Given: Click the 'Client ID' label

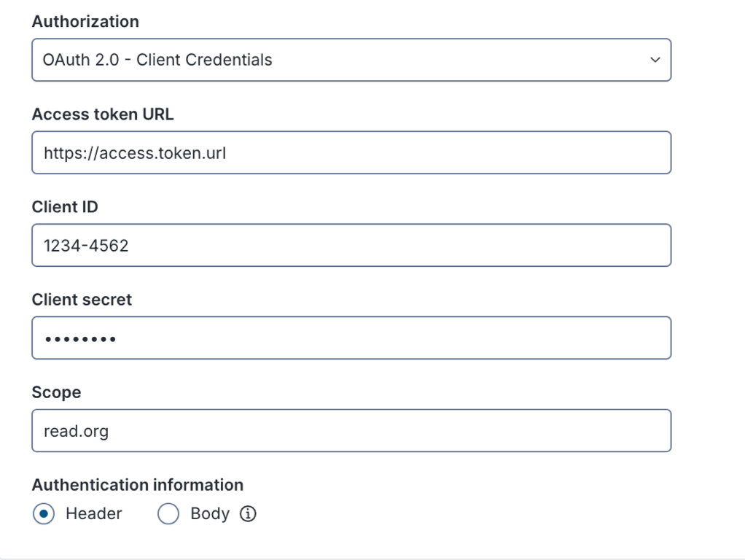Looking at the screenshot, I should point(65,207).
